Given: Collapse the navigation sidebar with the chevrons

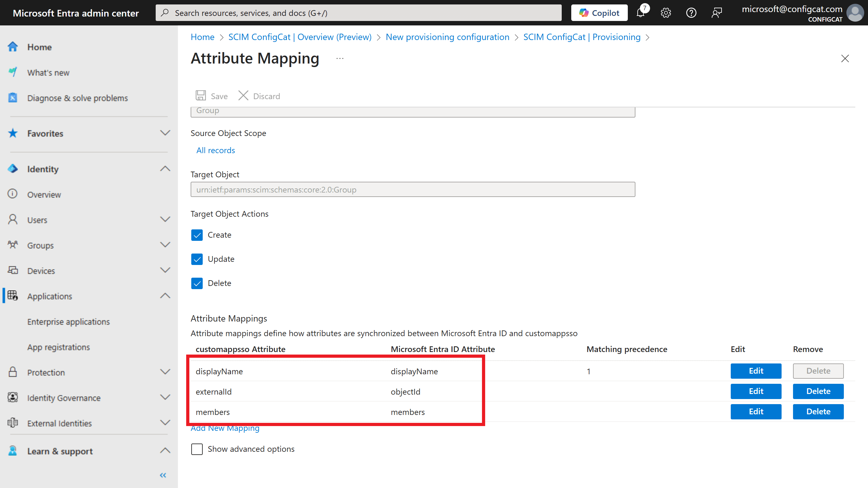Looking at the screenshot, I should pos(163,475).
